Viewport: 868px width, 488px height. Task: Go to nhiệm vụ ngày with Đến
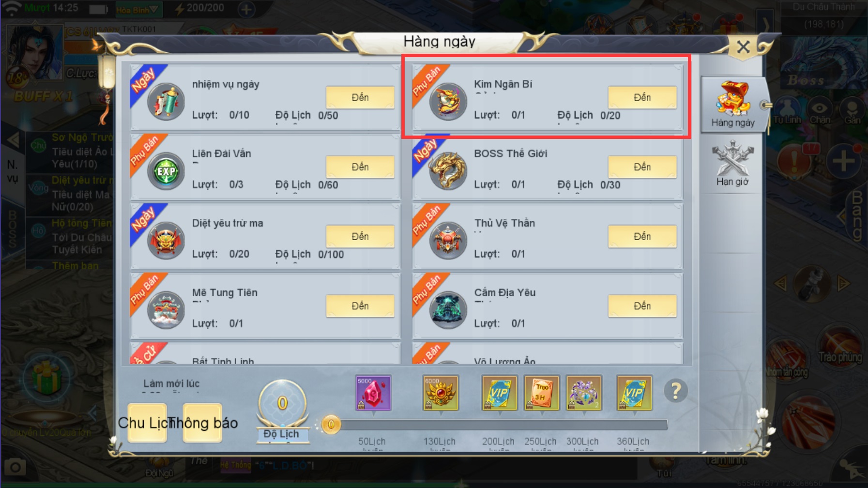pos(360,97)
